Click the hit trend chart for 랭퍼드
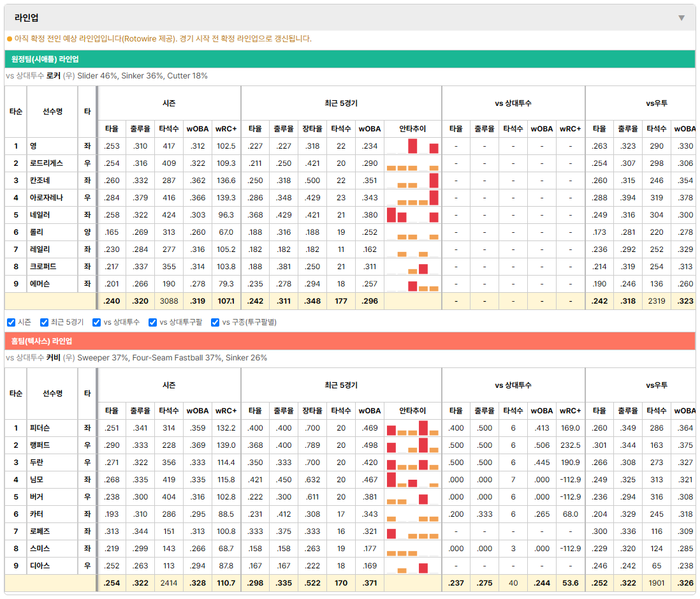Viewport: 700px width, 599px height. point(412,445)
